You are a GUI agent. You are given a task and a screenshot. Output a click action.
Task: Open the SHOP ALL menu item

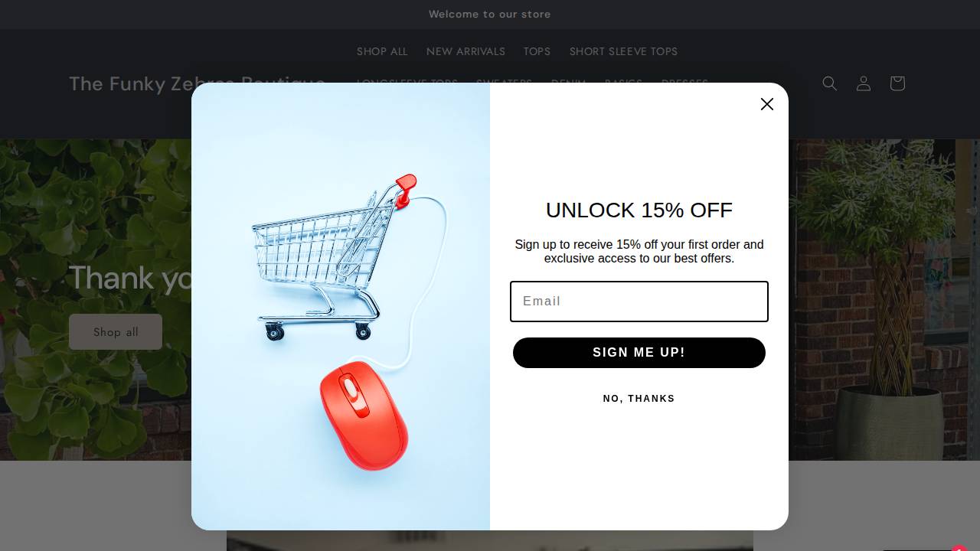381,51
